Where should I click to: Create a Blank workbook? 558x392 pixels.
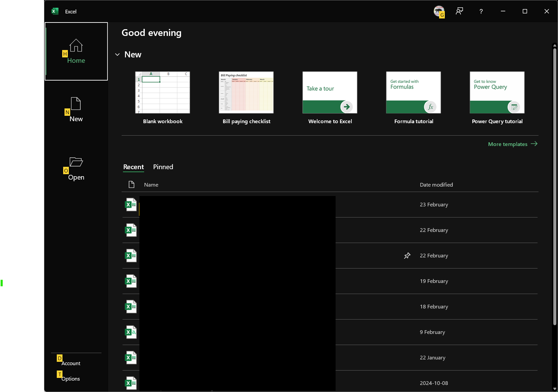[x=163, y=98]
